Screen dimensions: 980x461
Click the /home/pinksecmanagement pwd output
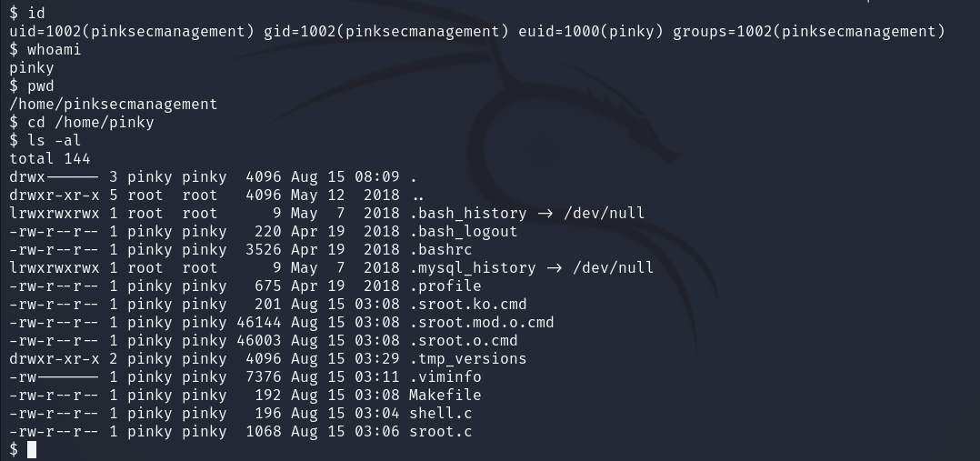114,104
